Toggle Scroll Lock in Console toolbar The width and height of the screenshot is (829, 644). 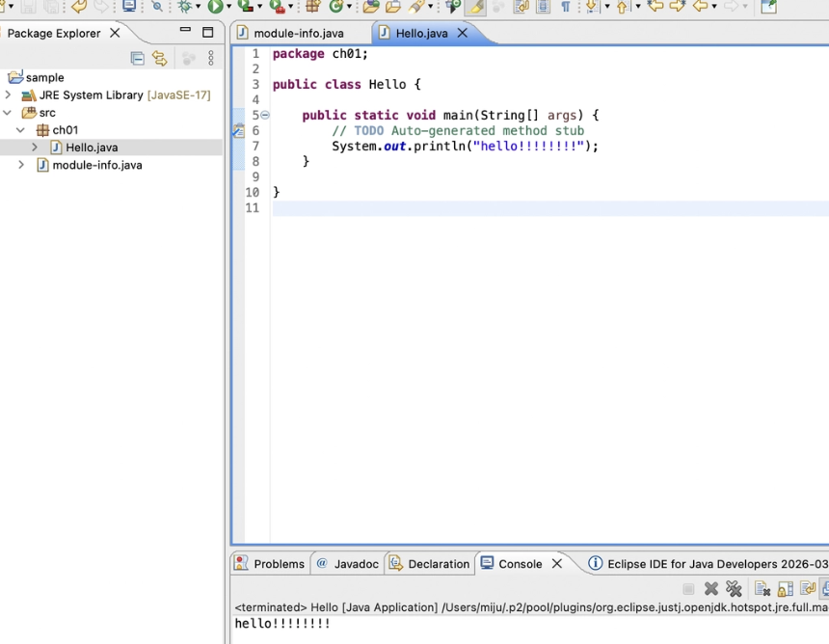pyautogui.click(x=785, y=588)
